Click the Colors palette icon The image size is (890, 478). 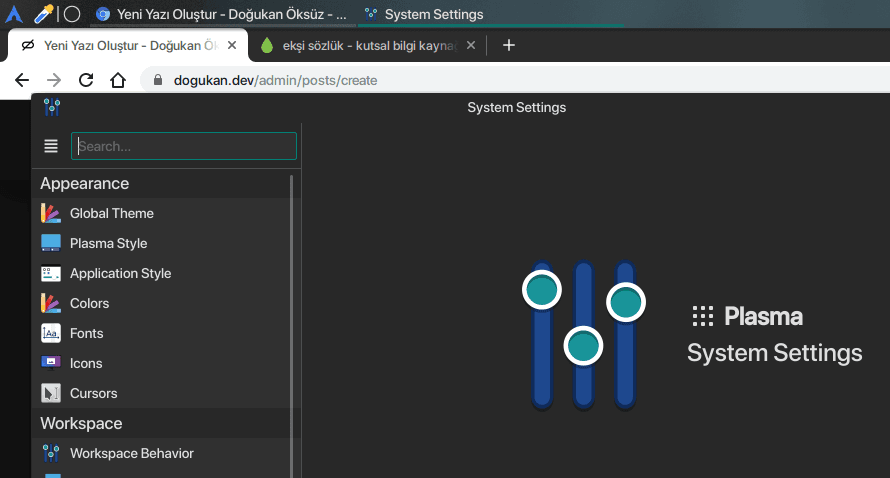pyautogui.click(x=51, y=304)
